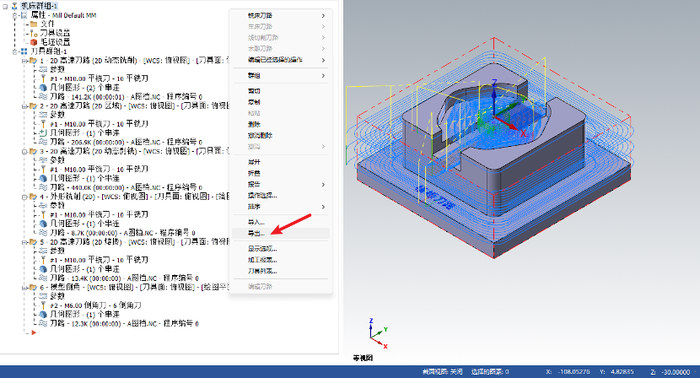Image resolution: width=700 pixels, height=378 pixels.
Task: Collapse operation 1 2D高速刀路 tree node
Action: [x=24, y=60]
